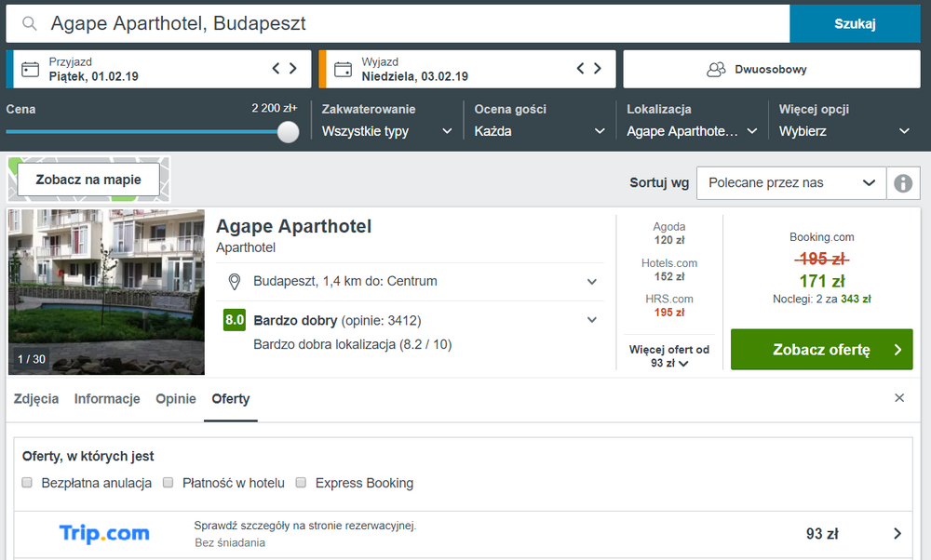Open Hotels.com 152 zł offer
Screen dimensions: 931x560
[x=669, y=270]
